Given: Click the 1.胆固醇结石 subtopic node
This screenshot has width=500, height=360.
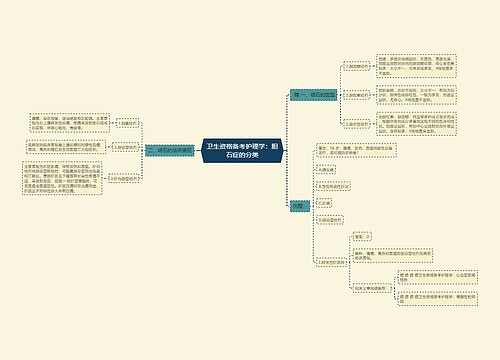Looking at the screenshot, I should click(x=357, y=66).
